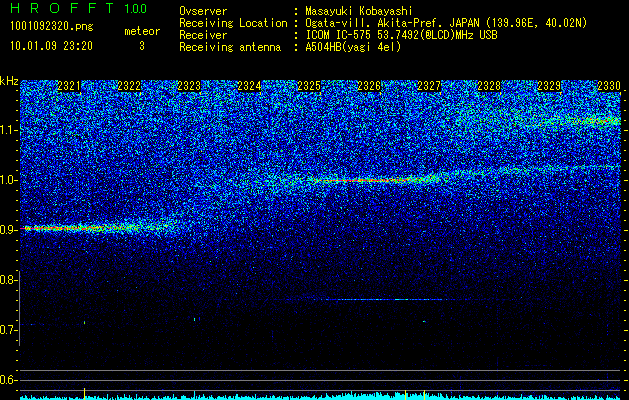Click the 2326 time marker
This screenshot has height=400, width=629.
coord(369,86)
